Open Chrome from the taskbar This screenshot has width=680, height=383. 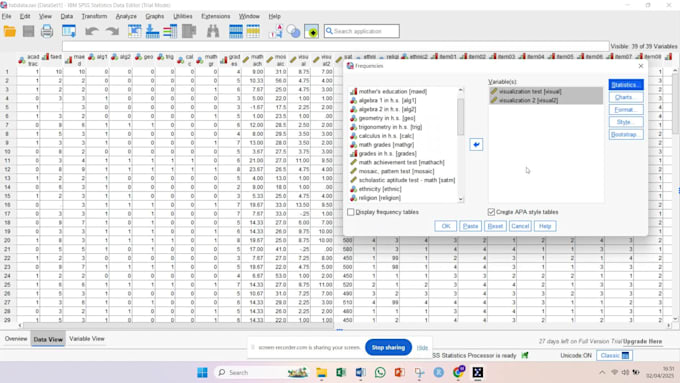pos(458,372)
